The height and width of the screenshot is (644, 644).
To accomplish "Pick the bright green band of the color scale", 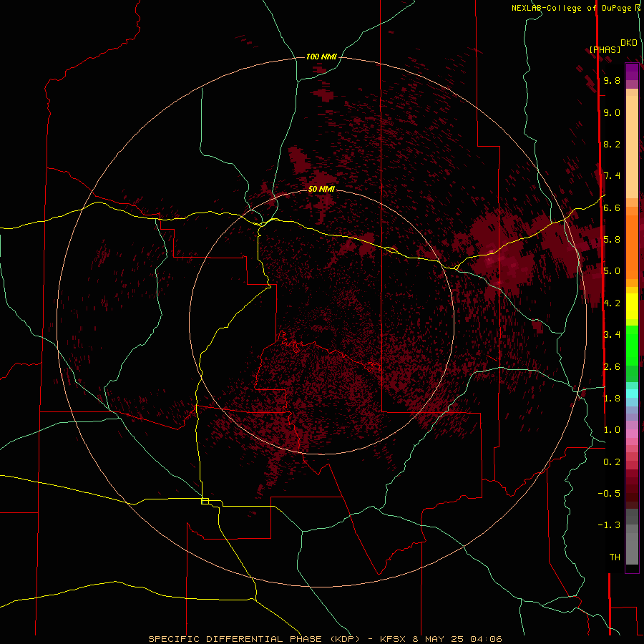I will tap(632, 346).
